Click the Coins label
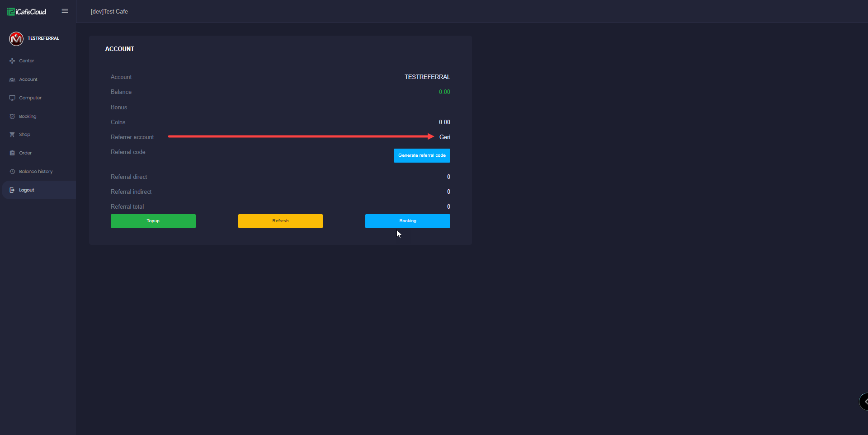Viewport: 868px width, 435px height. pos(118,122)
